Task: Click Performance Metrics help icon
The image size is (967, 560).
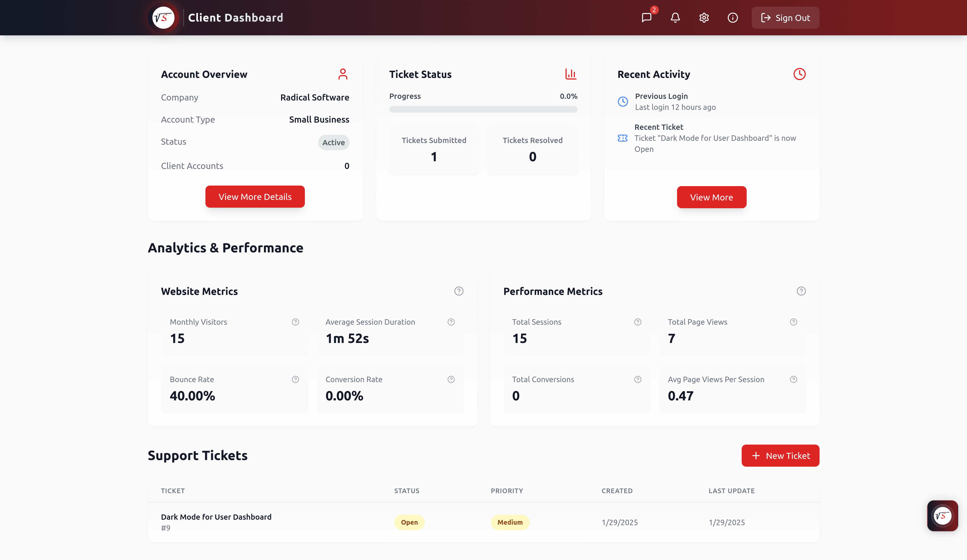Action: click(x=801, y=291)
